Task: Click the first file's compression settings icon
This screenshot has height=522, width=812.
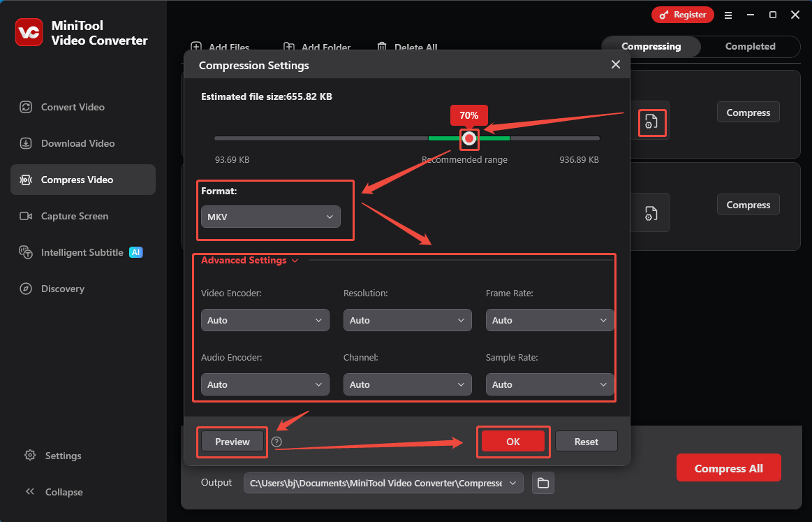Action: point(651,122)
